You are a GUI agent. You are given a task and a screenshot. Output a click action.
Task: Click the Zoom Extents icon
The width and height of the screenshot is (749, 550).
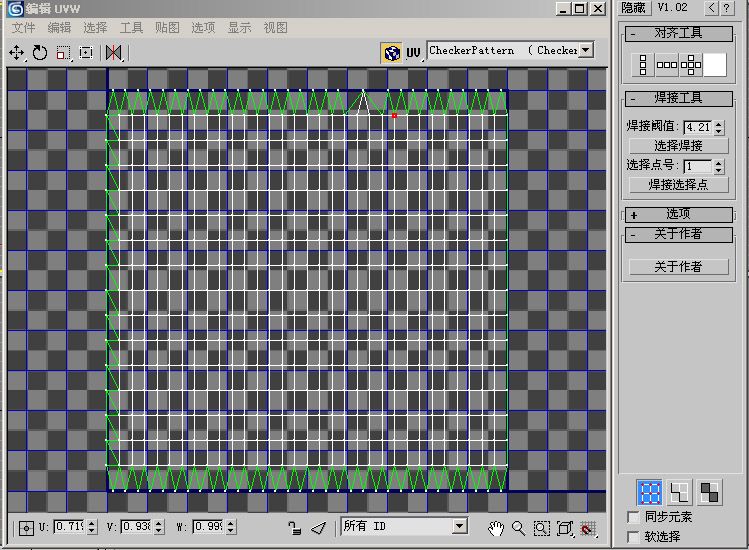pyautogui.click(x=565, y=528)
